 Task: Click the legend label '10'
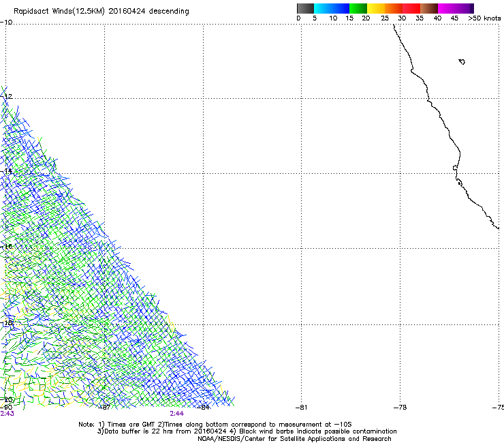pos(333,18)
